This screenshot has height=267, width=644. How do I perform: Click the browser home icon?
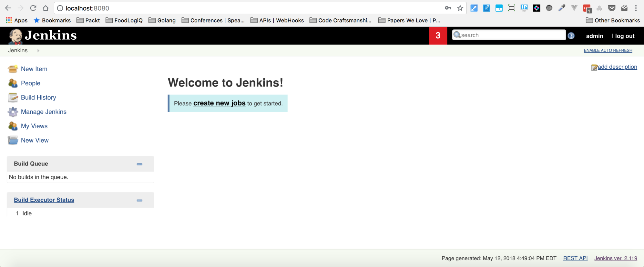[x=46, y=8]
